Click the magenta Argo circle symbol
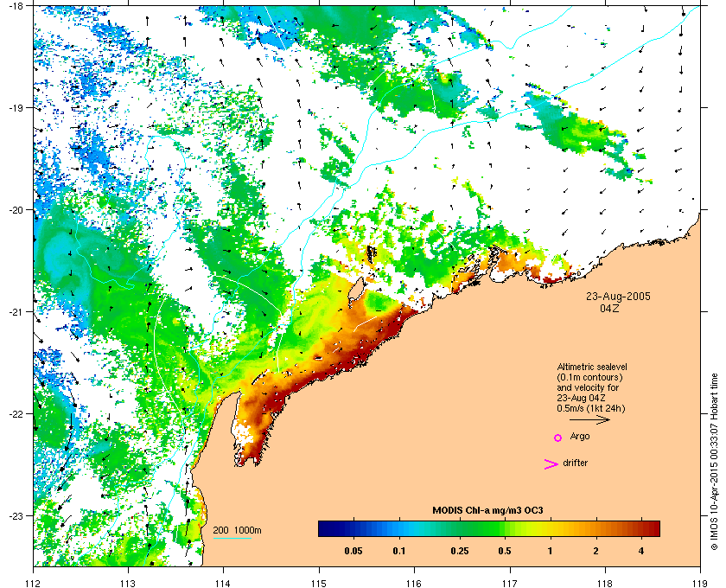 [557, 438]
